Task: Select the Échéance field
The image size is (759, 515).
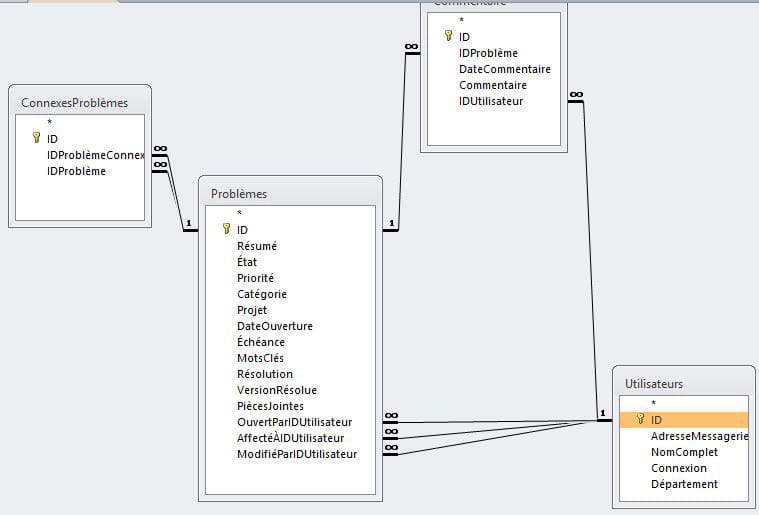Action: (x=290, y=342)
